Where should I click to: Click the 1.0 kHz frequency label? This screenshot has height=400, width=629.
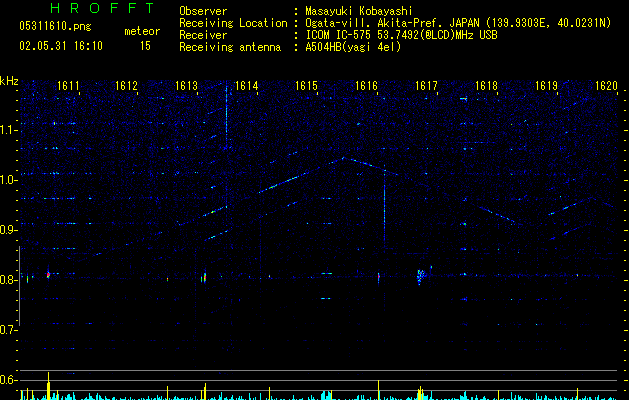(8, 180)
